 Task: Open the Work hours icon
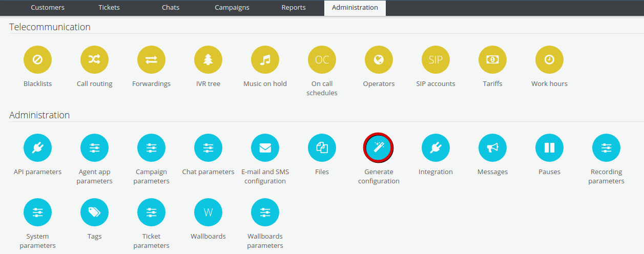(x=549, y=60)
